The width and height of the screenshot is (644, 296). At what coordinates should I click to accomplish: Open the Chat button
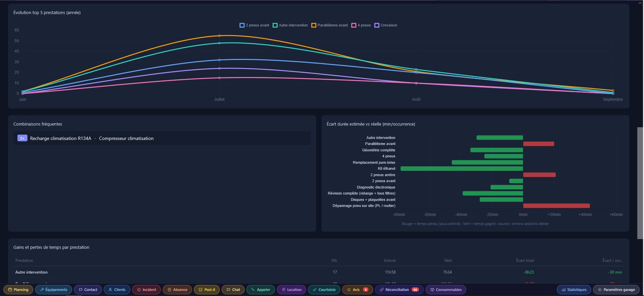(233, 290)
